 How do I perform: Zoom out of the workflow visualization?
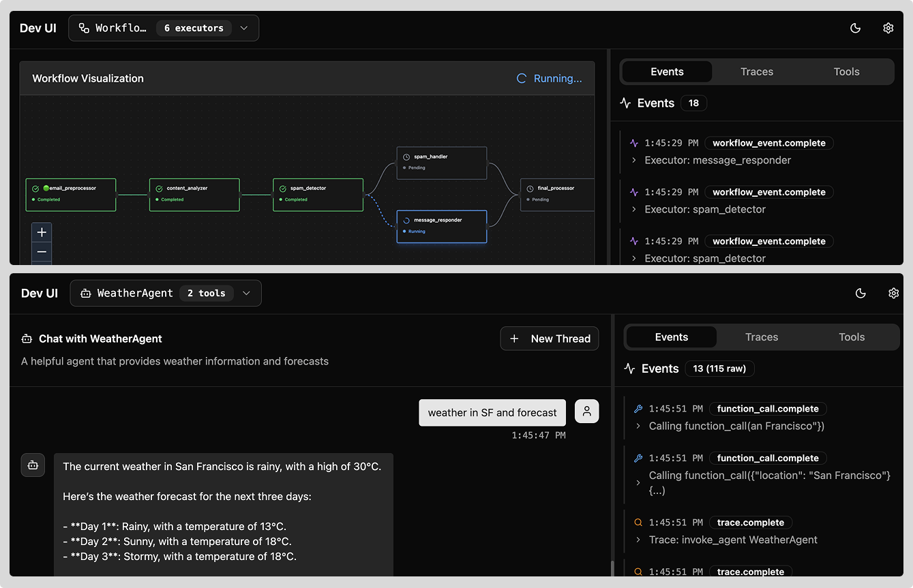coord(42,252)
